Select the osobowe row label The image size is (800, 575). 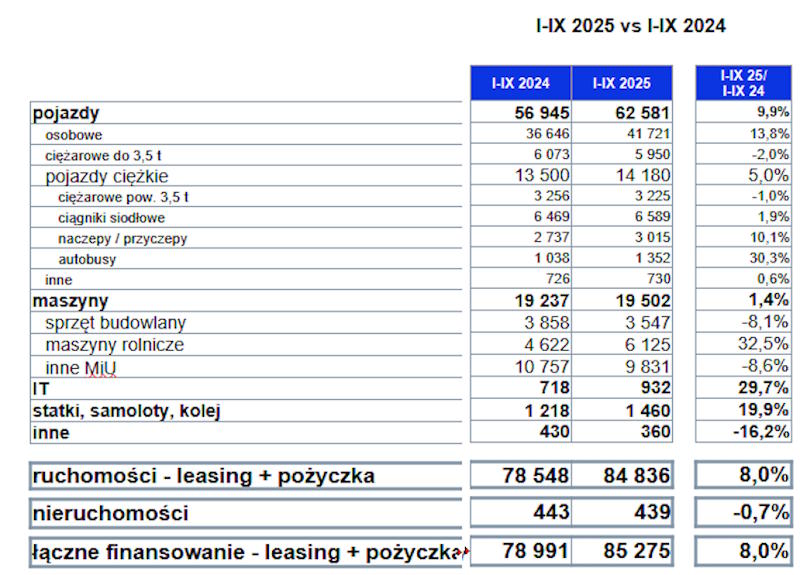pos(74,134)
